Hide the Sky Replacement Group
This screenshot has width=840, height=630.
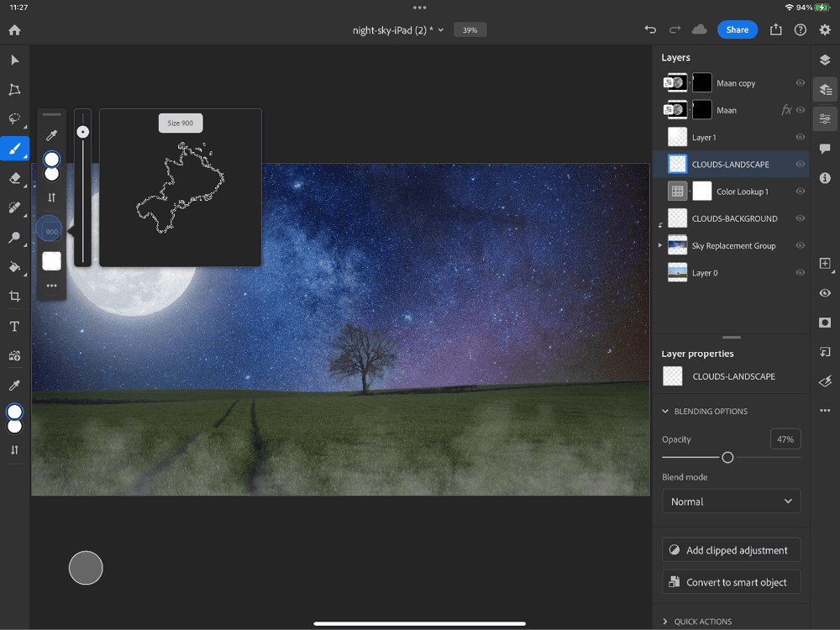pos(801,245)
